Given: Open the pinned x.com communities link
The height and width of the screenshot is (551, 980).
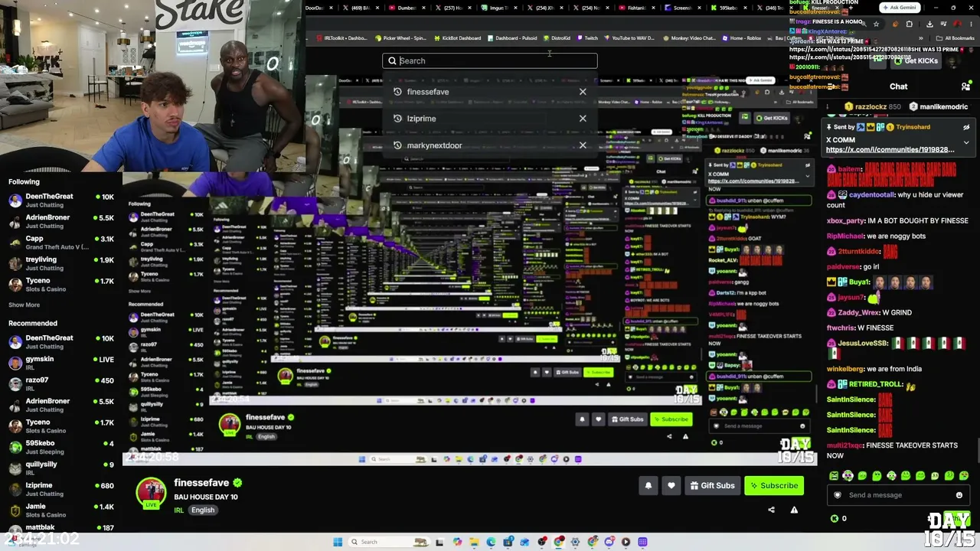Looking at the screenshot, I should tap(890, 150).
